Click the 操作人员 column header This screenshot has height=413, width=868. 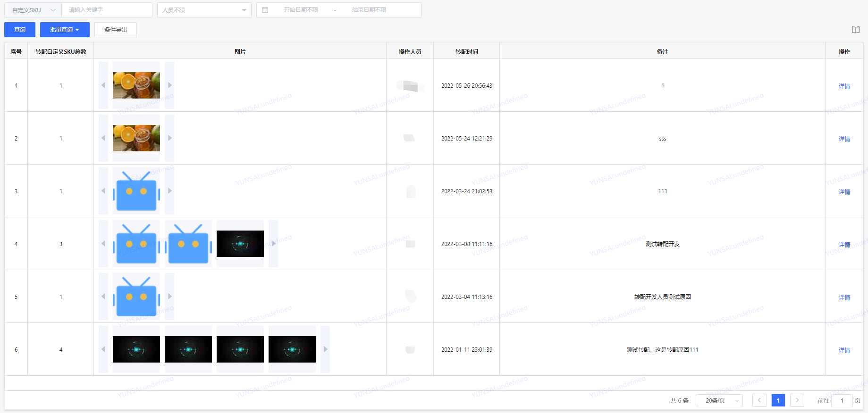tap(410, 51)
